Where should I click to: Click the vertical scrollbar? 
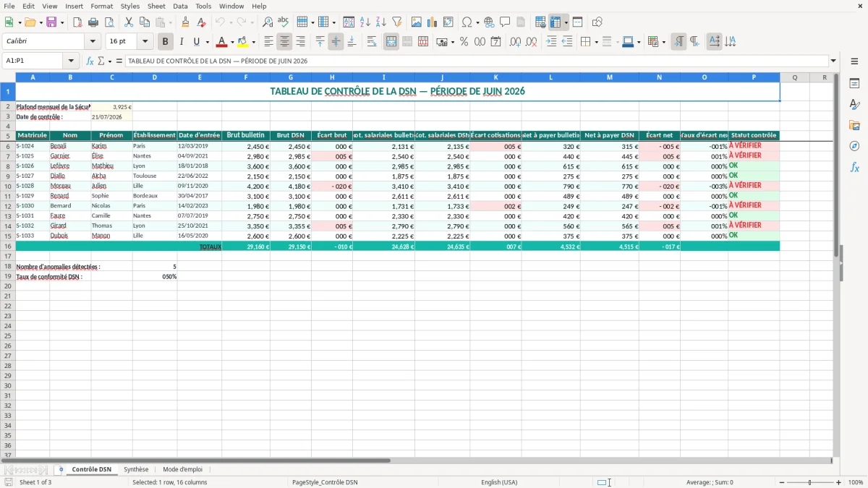point(836,265)
